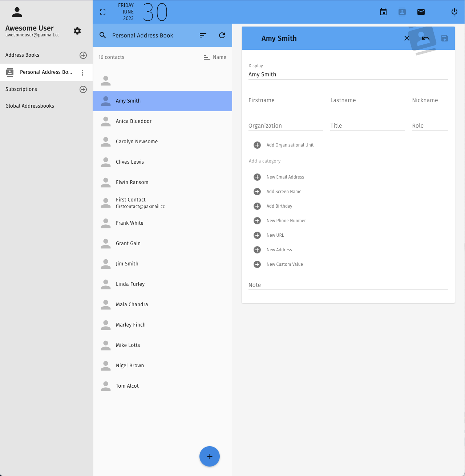Open the sort options menu icon

[203, 35]
